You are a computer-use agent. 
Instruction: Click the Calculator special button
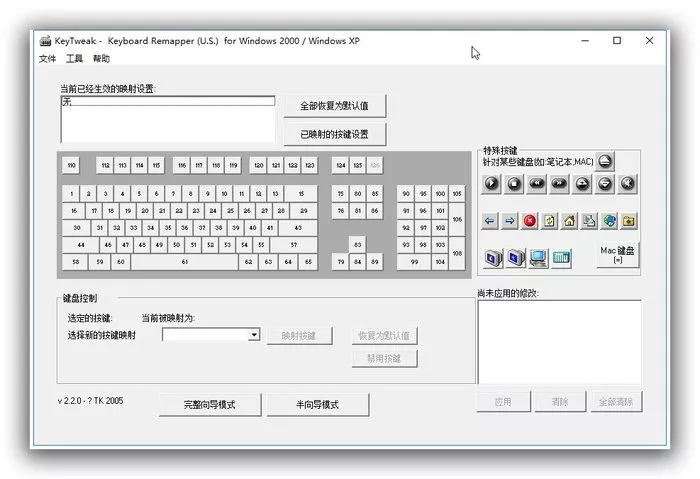pyautogui.click(x=561, y=258)
